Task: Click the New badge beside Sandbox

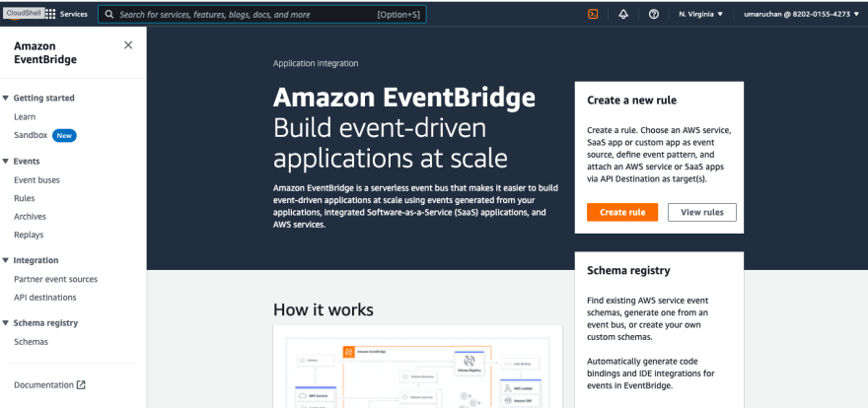Action: pos(64,135)
